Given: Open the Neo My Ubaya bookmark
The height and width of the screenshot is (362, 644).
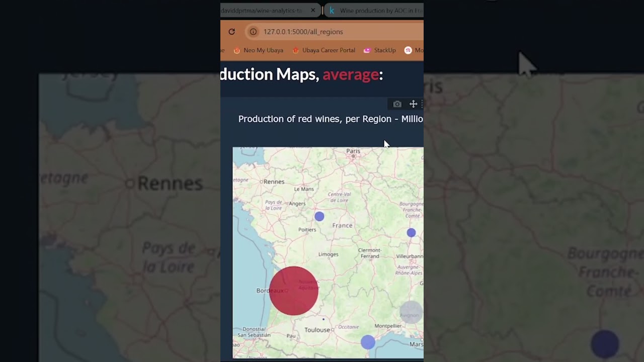Looking at the screenshot, I should click(263, 50).
